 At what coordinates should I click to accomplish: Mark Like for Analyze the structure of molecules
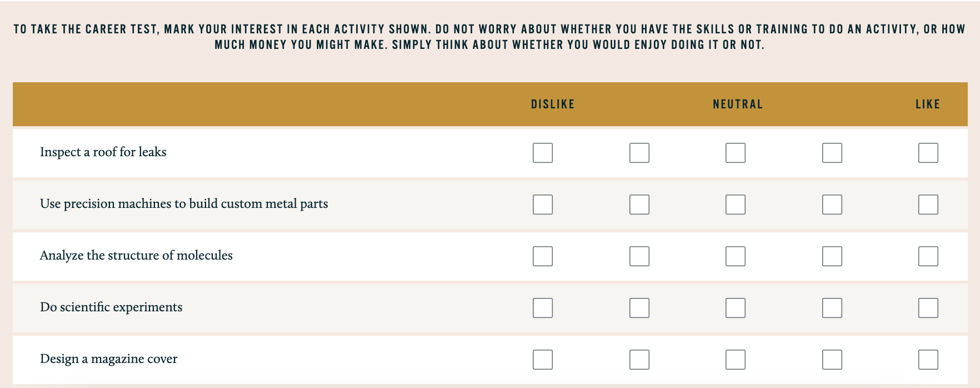(x=928, y=256)
